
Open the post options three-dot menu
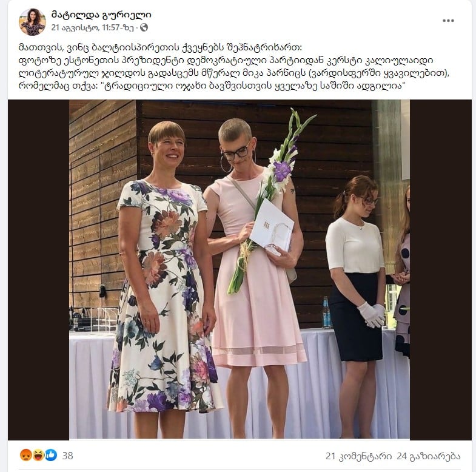[x=448, y=21]
